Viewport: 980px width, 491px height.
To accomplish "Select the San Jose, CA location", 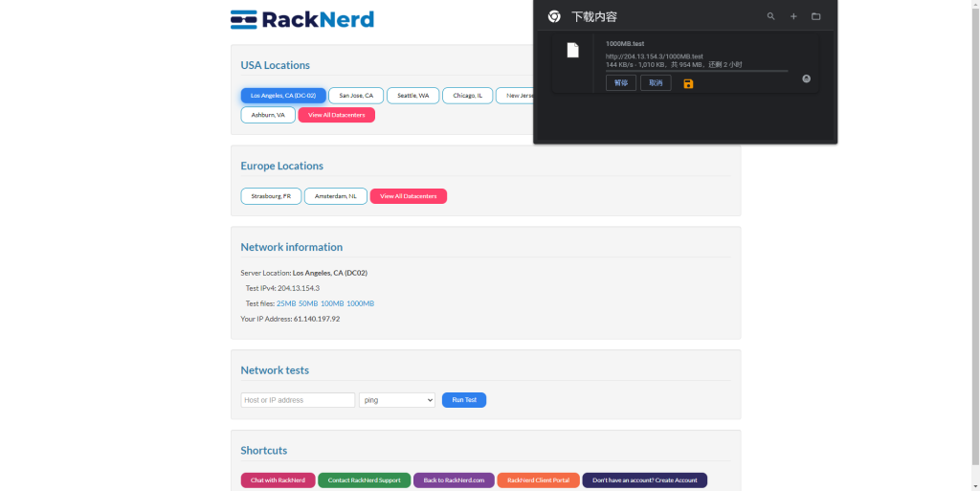I will (x=356, y=96).
